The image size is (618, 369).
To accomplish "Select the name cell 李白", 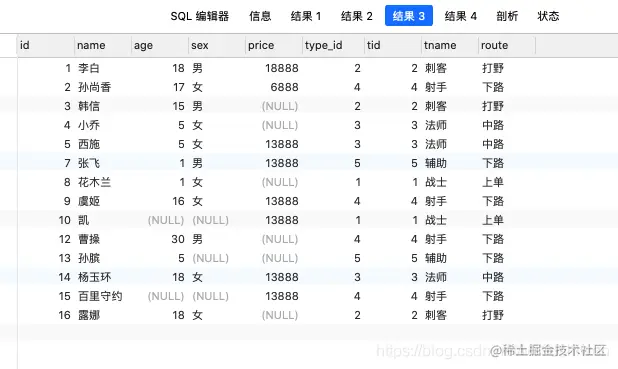I will click(x=89, y=68).
